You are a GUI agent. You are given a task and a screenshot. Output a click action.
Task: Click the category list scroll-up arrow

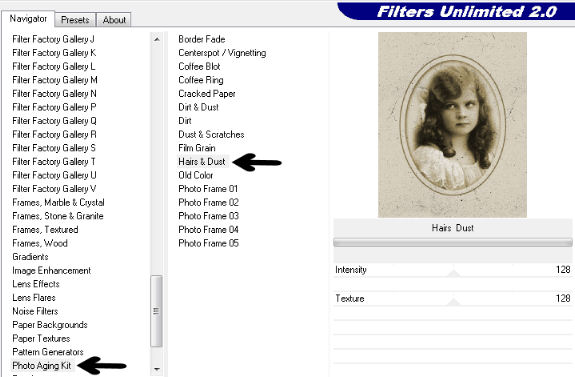click(x=157, y=39)
